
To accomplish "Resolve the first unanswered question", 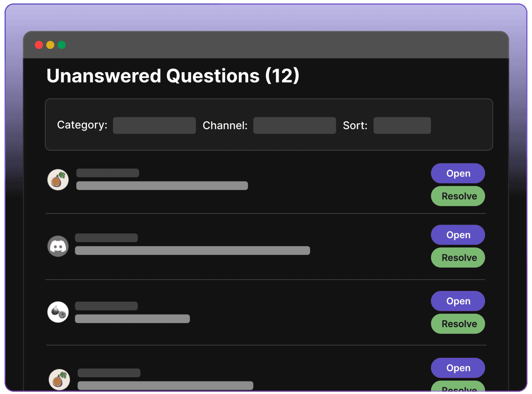I will [x=458, y=196].
